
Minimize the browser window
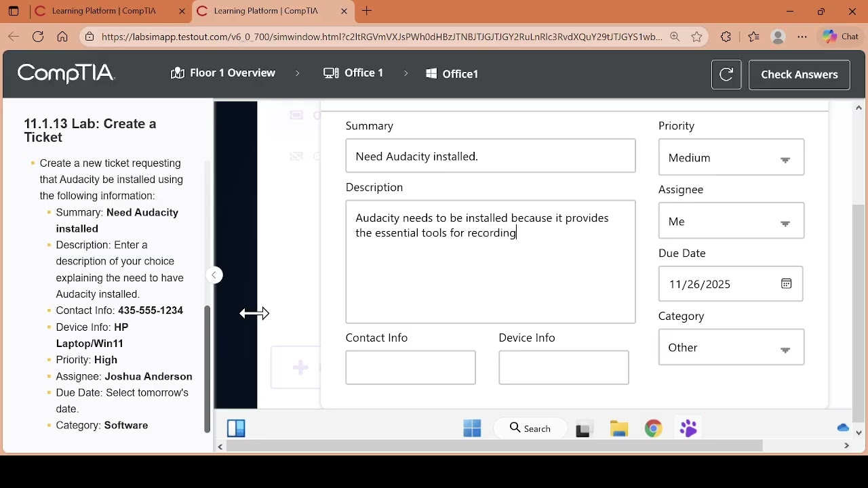[x=790, y=11]
